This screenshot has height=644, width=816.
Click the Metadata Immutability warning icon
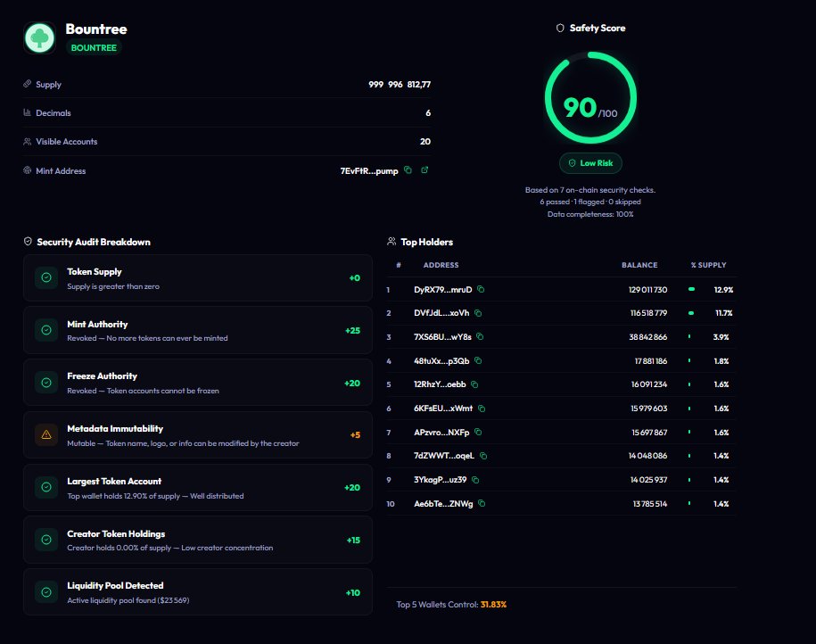click(x=46, y=434)
